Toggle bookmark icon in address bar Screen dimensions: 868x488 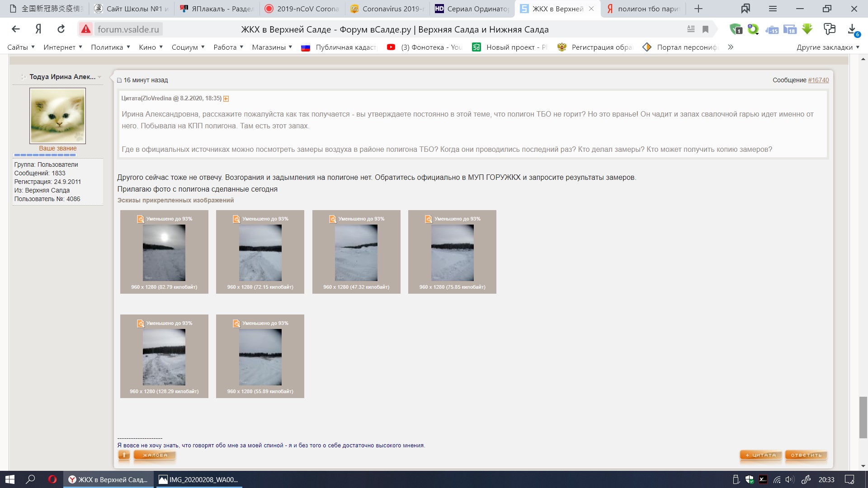click(705, 29)
